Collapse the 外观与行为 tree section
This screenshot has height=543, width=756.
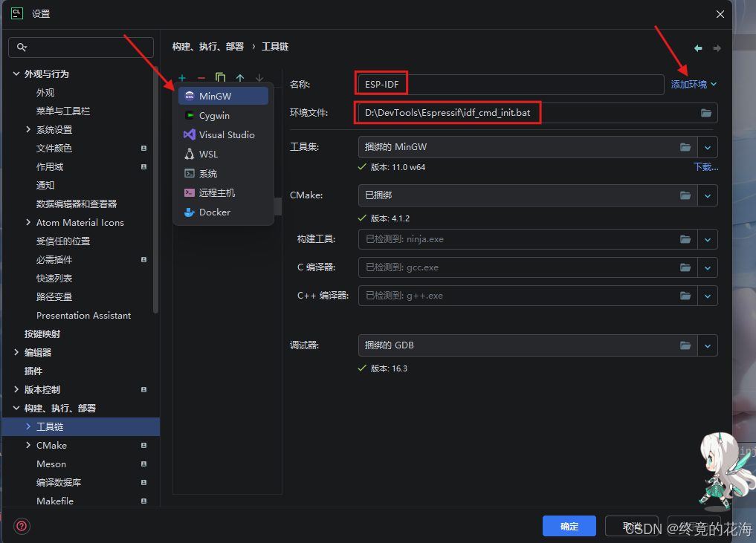pos(16,74)
